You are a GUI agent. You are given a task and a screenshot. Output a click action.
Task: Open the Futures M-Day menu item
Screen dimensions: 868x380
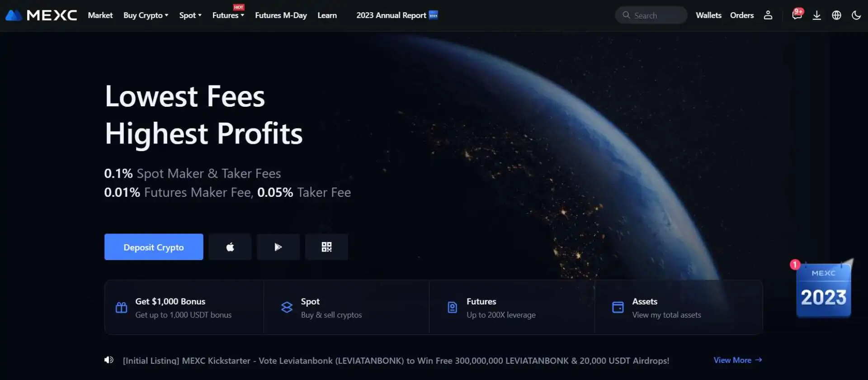pyautogui.click(x=281, y=15)
